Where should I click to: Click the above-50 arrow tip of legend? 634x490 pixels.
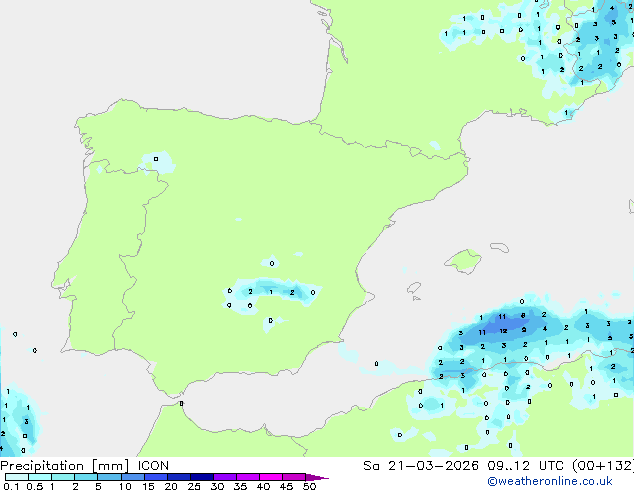point(317,477)
